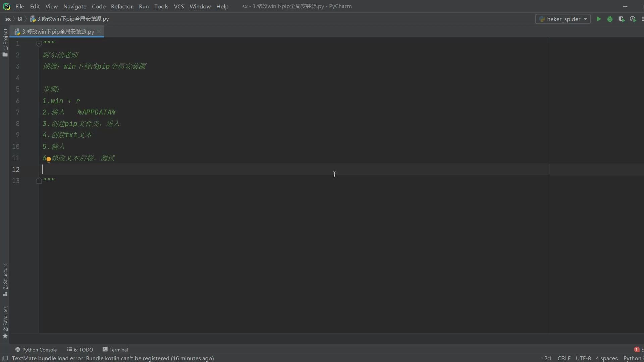Toggle the Structure side panel

5,279
